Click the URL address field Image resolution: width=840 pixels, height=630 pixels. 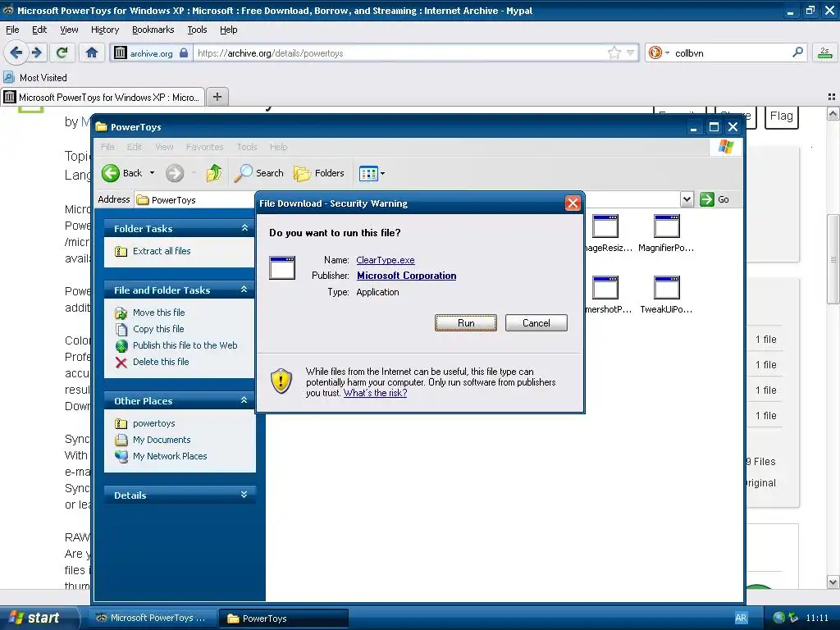coord(400,53)
